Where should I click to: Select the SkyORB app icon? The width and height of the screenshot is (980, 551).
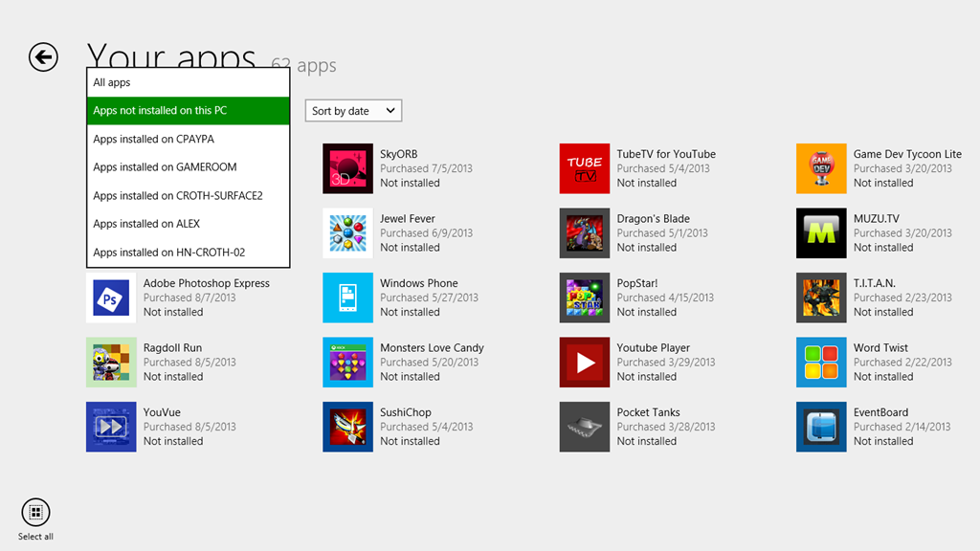(x=347, y=168)
